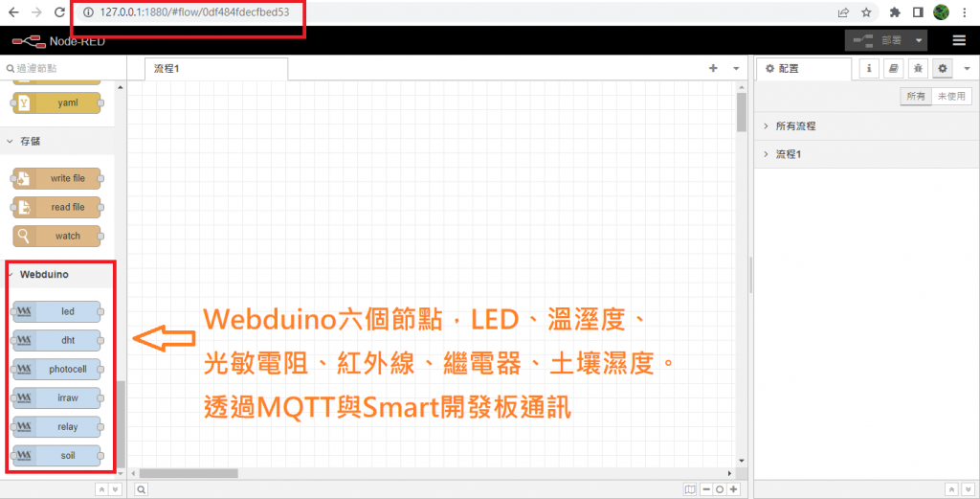Reload the Node-RED page
The width and height of the screenshot is (980, 499).
pos(60,11)
